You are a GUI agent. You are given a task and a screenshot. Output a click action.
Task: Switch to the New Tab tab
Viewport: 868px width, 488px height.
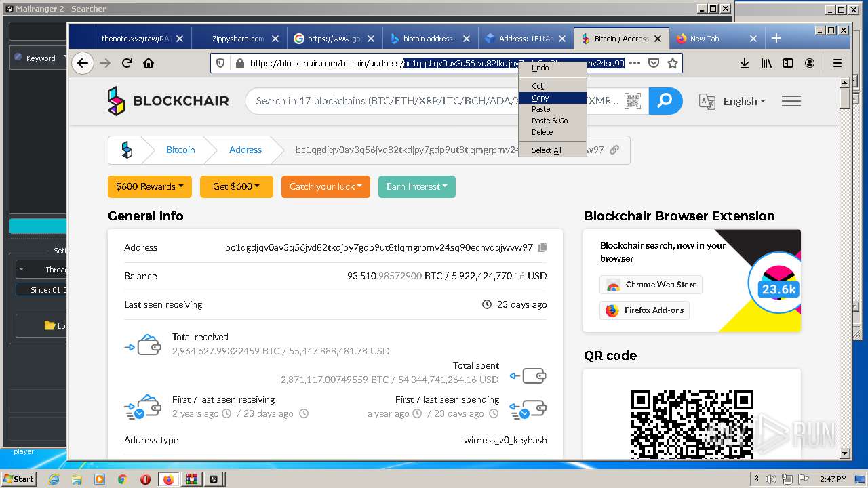point(704,39)
